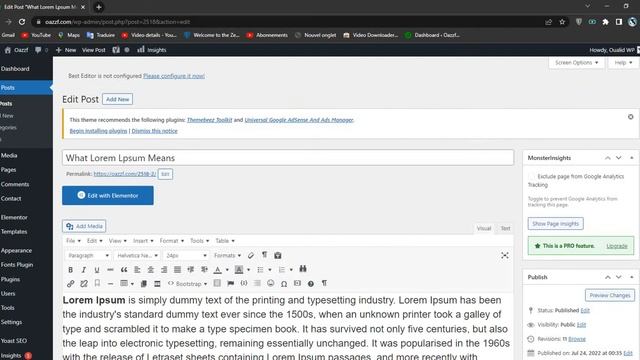Insert a blockquote

[124, 270]
